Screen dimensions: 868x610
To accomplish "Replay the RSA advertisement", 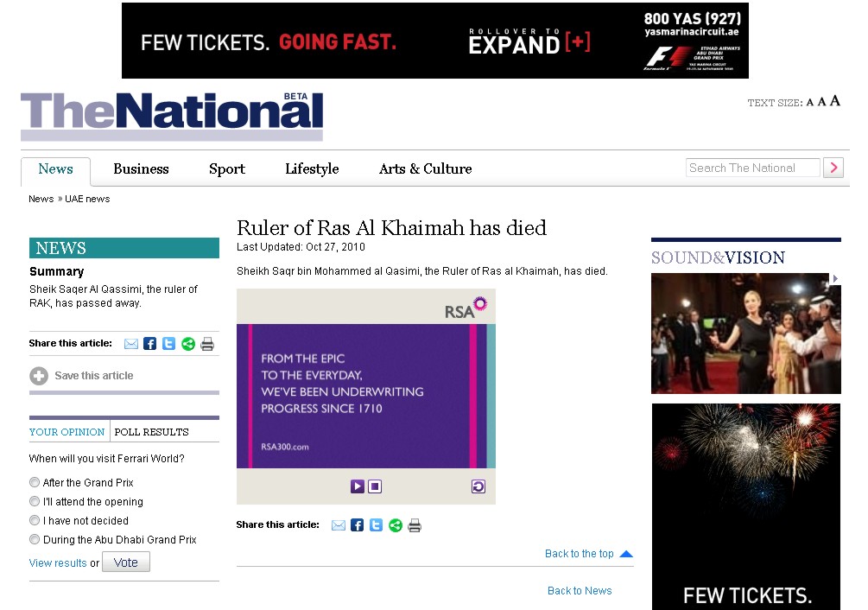I will (x=478, y=486).
